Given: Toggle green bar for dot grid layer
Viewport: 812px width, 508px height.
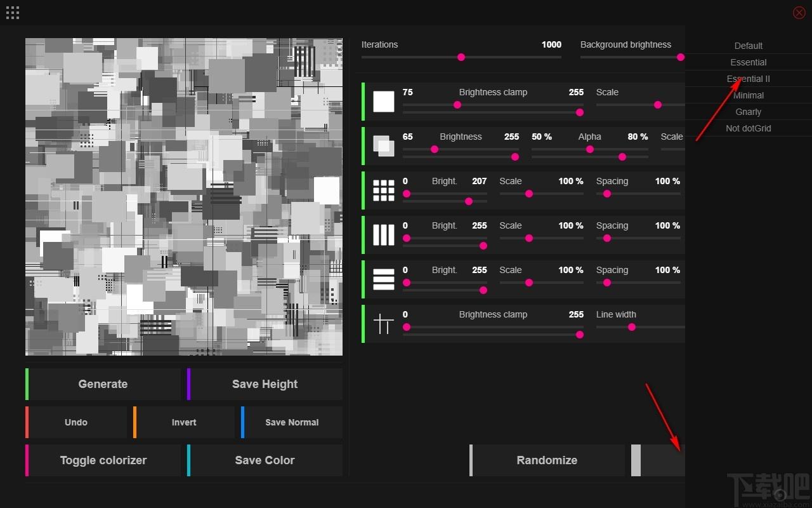Looking at the screenshot, I should (363, 190).
